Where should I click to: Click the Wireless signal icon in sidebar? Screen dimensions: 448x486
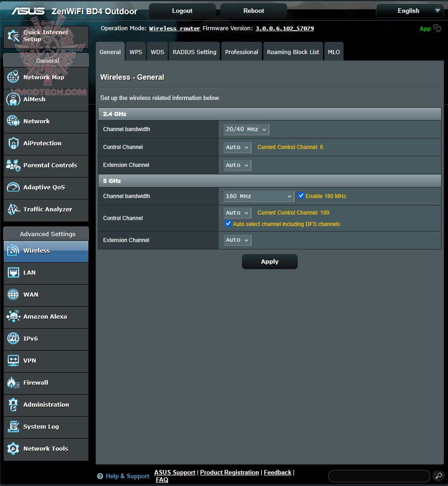point(13,250)
